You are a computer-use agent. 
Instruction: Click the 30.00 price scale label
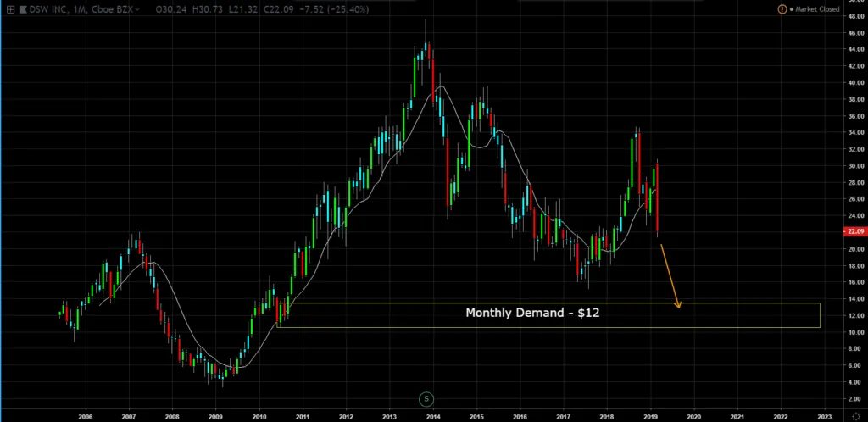point(855,166)
